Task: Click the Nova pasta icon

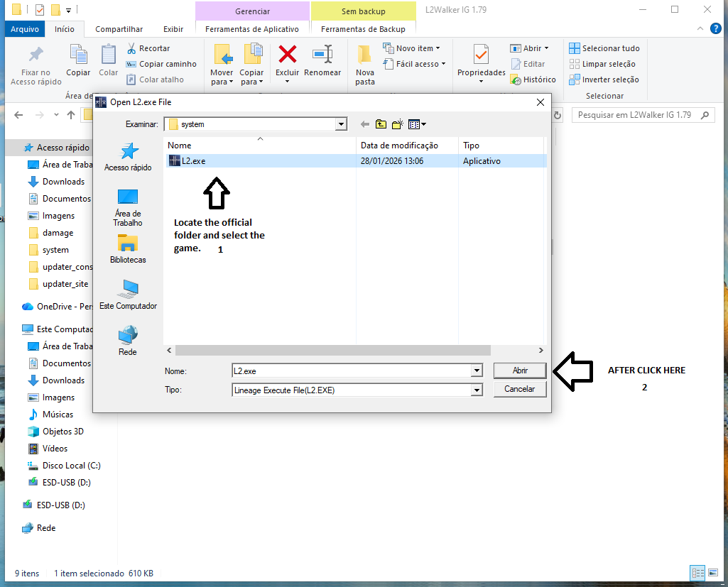Action: (364, 54)
